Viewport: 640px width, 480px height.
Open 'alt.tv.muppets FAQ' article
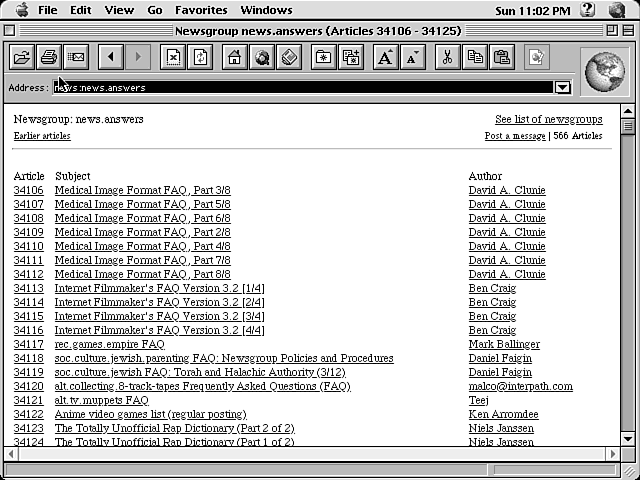point(101,401)
